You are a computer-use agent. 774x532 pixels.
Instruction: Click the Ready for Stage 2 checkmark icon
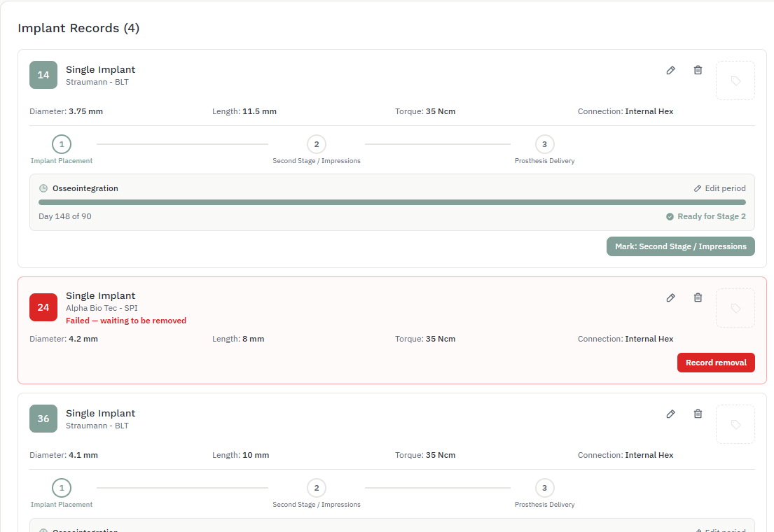point(670,216)
